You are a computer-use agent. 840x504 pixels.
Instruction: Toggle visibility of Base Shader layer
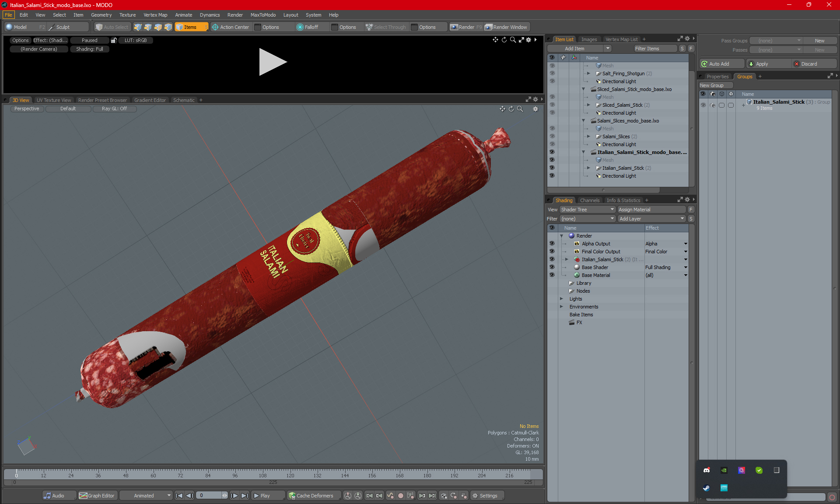click(552, 267)
